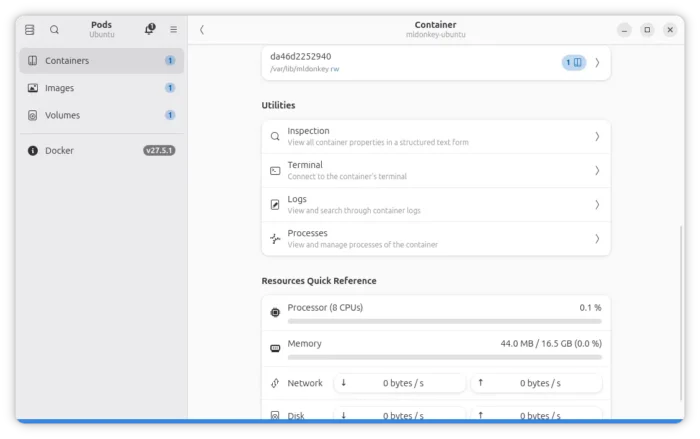The width and height of the screenshot is (700, 439).
Task: Go back using the header back arrow
Action: click(x=202, y=30)
